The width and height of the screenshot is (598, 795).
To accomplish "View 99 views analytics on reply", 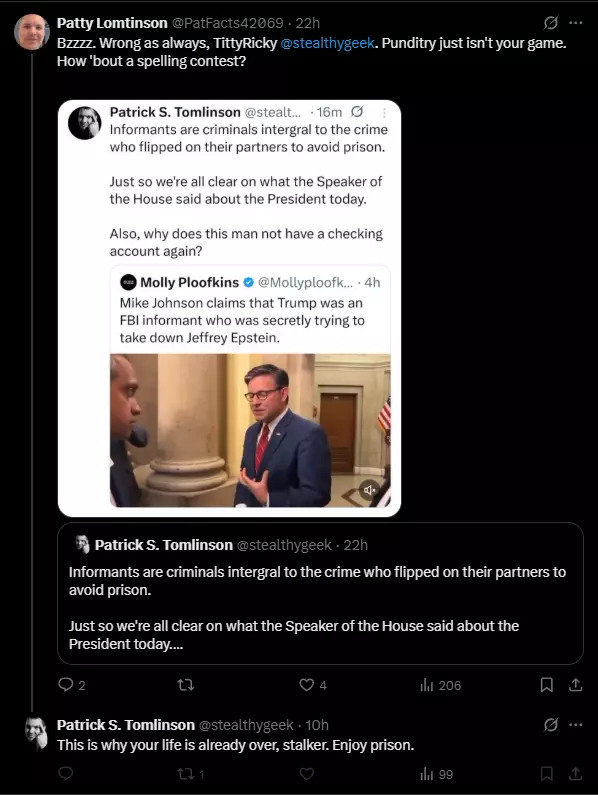I will pyautogui.click(x=436, y=774).
